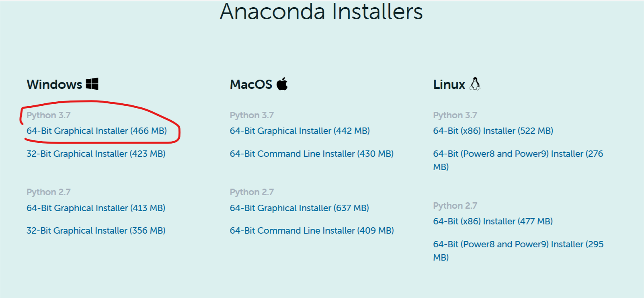Download Windows Python 3.7 32-Bit Graphical Installer
The image size is (644, 298).
pos(96,154)
